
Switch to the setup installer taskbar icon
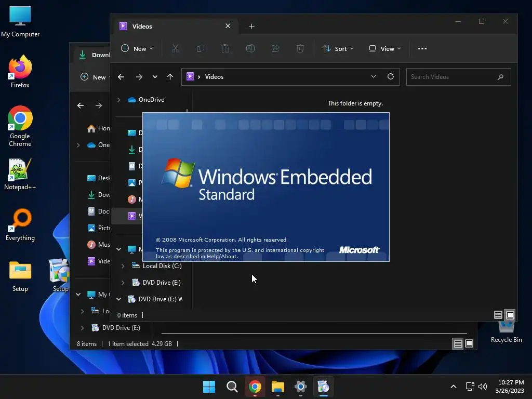(323, 387)
